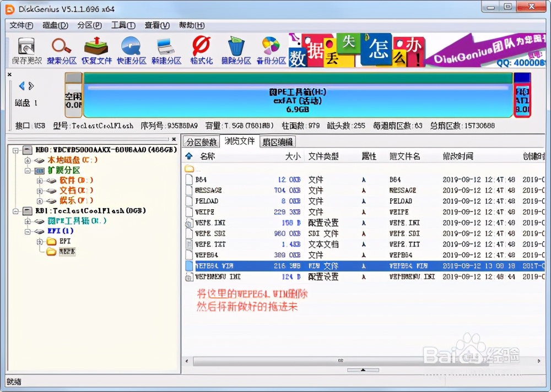
Task: Collapse the 扩展分区 node
Action: [26, 171]
